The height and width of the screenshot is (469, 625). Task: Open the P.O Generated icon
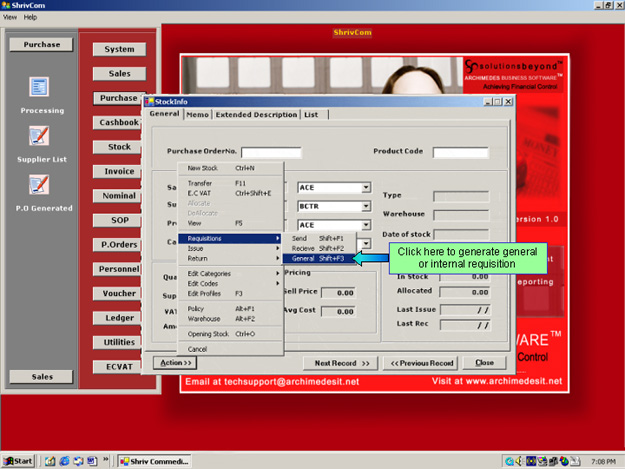pyautogui.click(x=39, y=184)
